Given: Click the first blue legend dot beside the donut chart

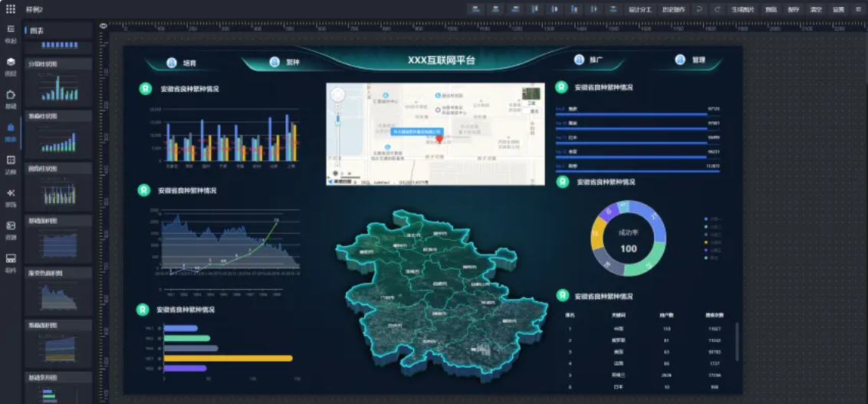Looking at the screenshot, I should 705,218.
